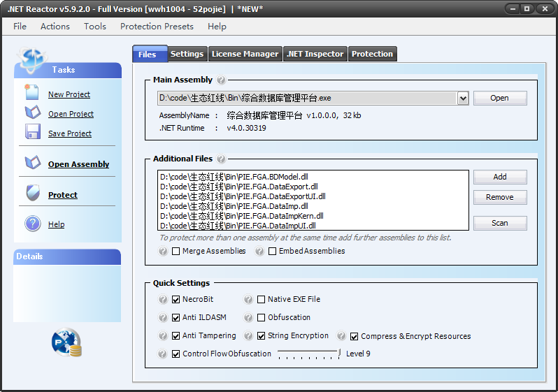Viewport: 558px width, 392px height.
Task: Enable the Obfuscation checkbox
Action: (x=261, y=318)
